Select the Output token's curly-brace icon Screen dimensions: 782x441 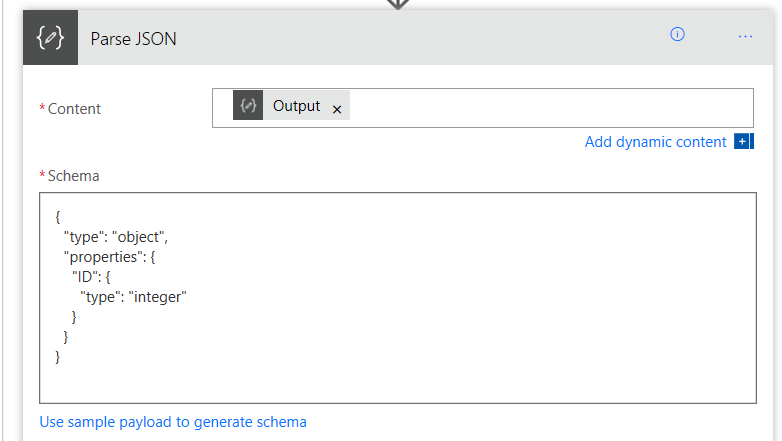(248, 105)
